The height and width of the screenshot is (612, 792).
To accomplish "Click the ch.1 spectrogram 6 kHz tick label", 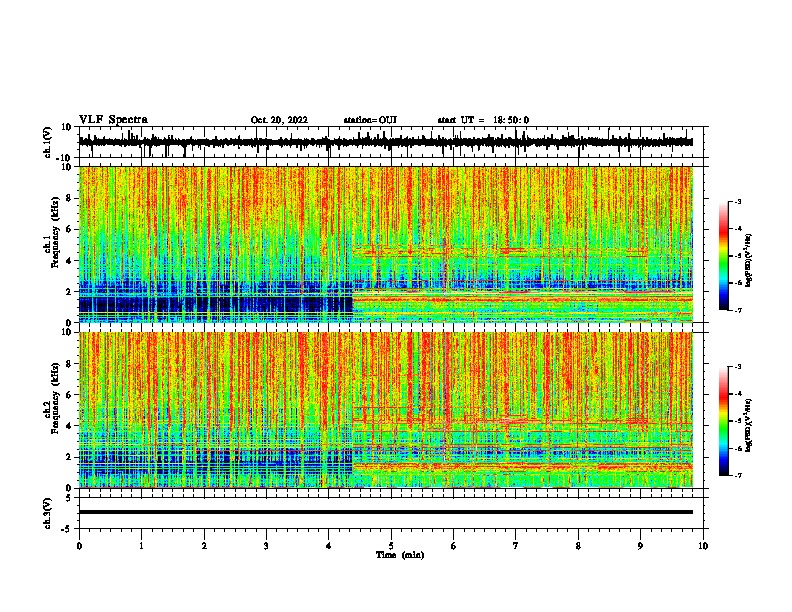I will click(x=69, y=230).
